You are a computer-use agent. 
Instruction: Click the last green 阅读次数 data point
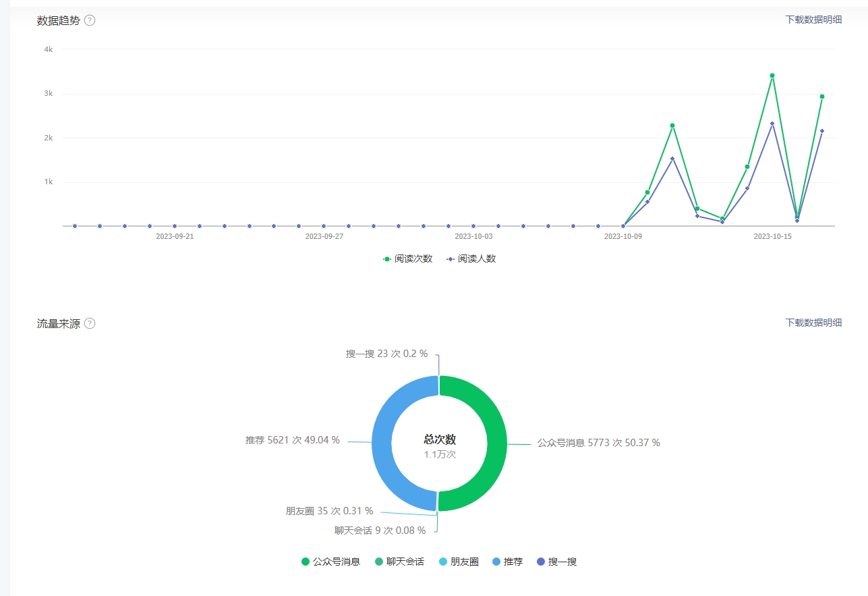coord(822,97)
